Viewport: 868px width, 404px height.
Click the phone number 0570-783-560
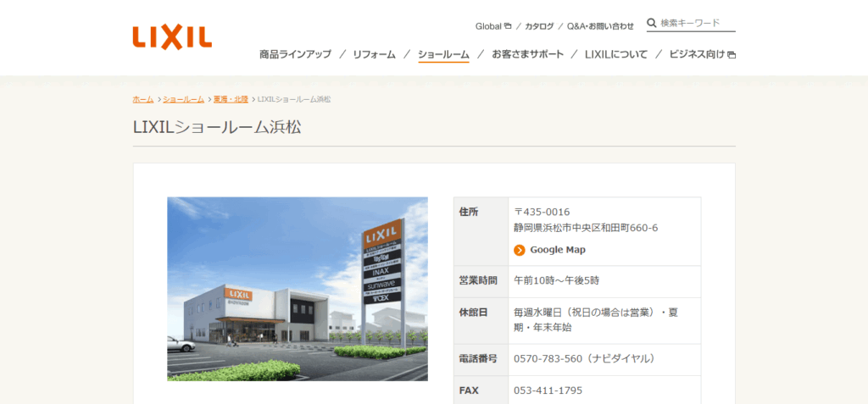point(548,358)
